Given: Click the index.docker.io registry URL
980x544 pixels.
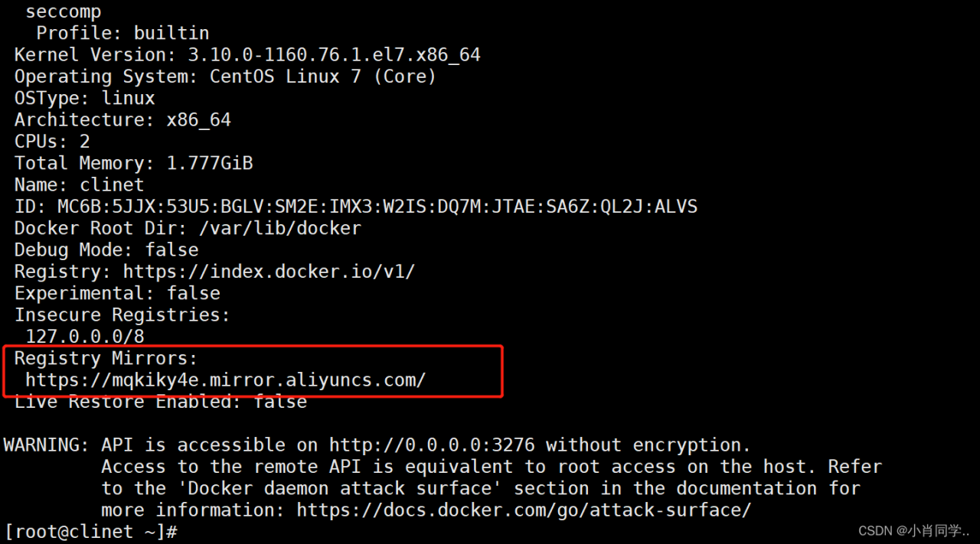Looking at the screenshot, I should click(x=269, y=271).
